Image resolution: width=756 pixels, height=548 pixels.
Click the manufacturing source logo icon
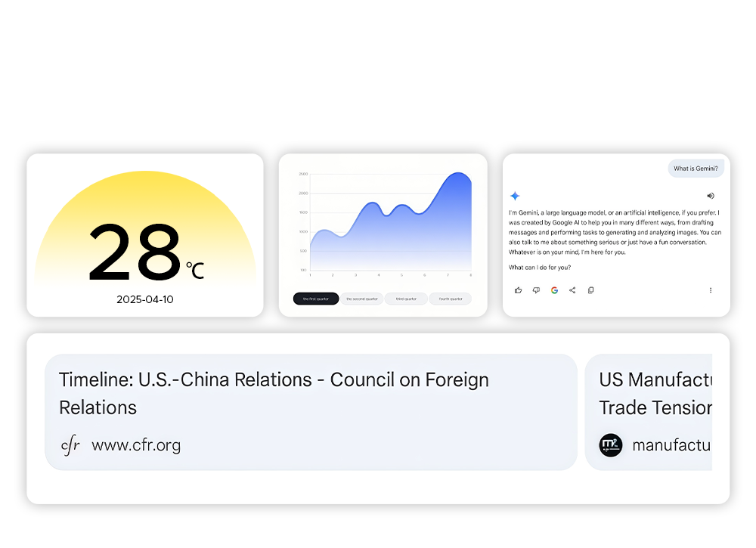[611, 445]
